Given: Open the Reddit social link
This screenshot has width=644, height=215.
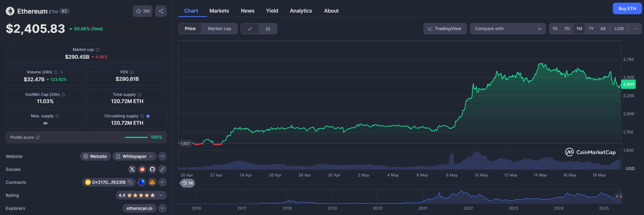Looking at the screenshot, I should pos(142,169).
